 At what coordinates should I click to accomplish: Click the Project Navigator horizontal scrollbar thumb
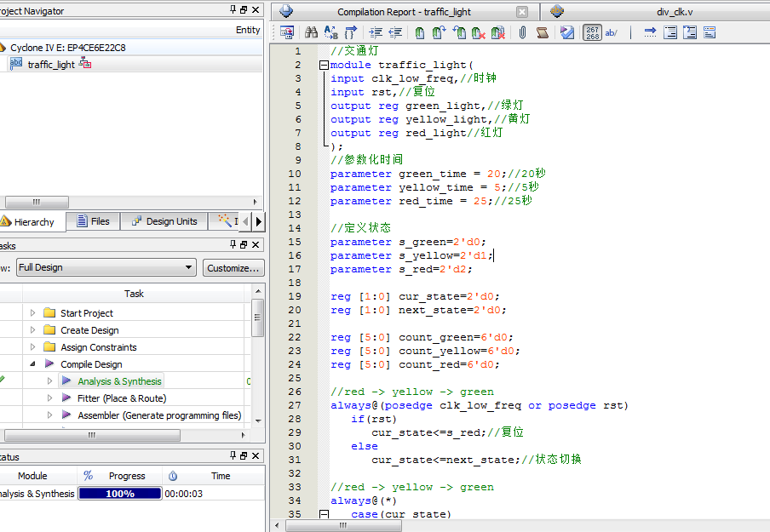(37, 202)
